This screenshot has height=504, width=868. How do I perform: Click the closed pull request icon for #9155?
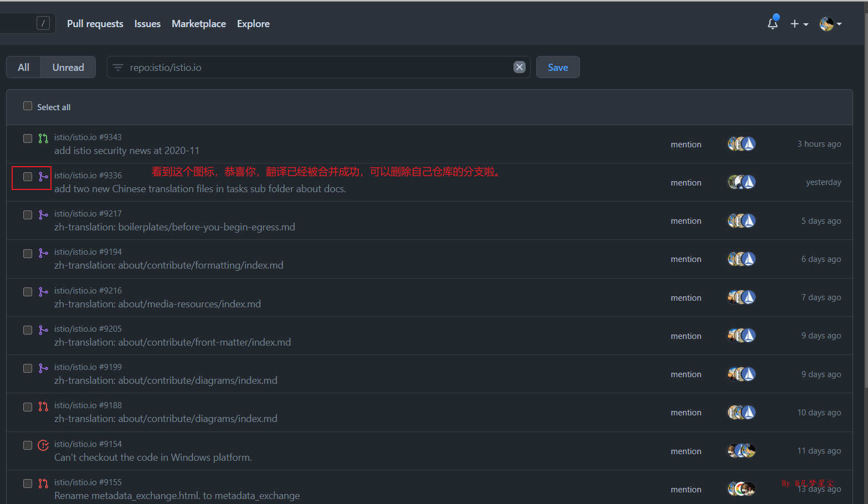[43, 484]
